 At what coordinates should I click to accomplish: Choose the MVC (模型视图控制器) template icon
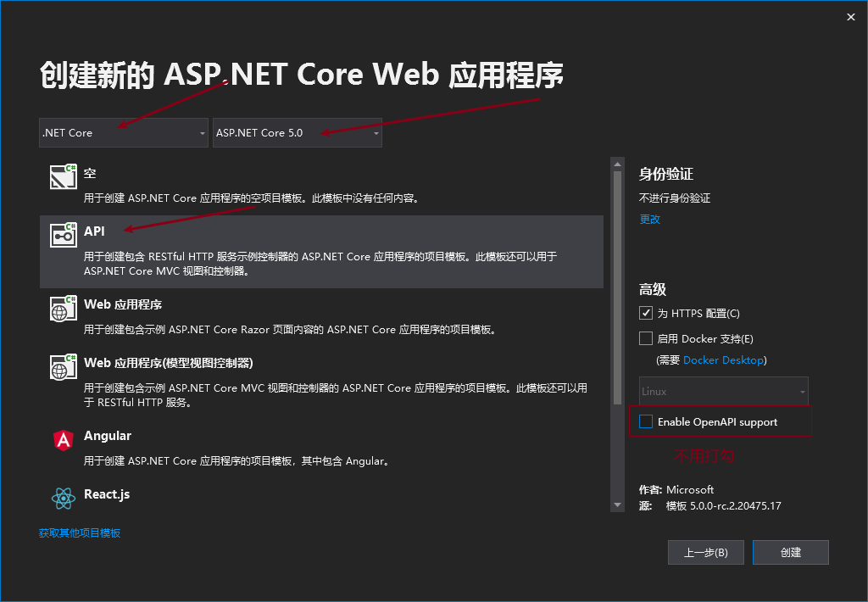click(64, 367)
